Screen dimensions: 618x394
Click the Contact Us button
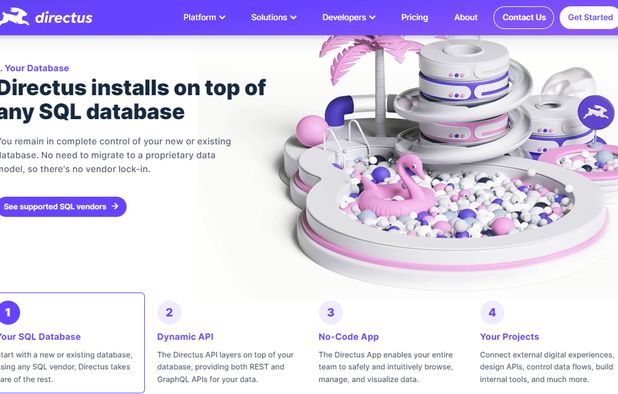[x=523, y=17]
